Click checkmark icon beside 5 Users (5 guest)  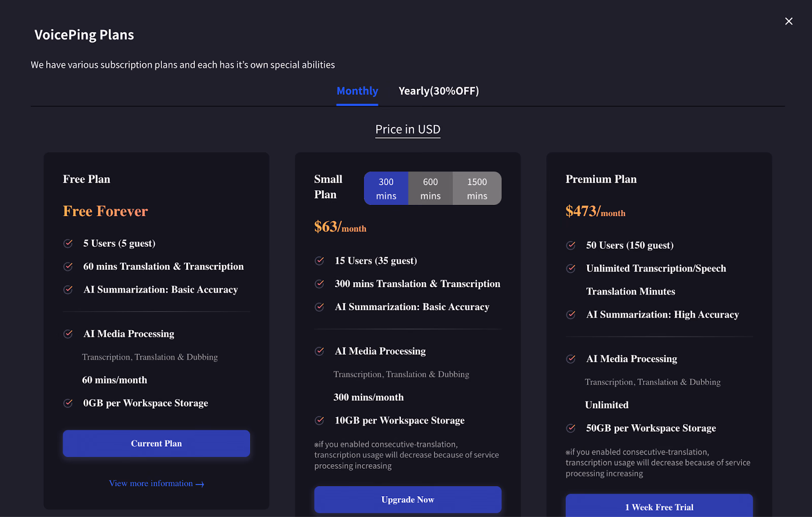click(x=68, y=244)
